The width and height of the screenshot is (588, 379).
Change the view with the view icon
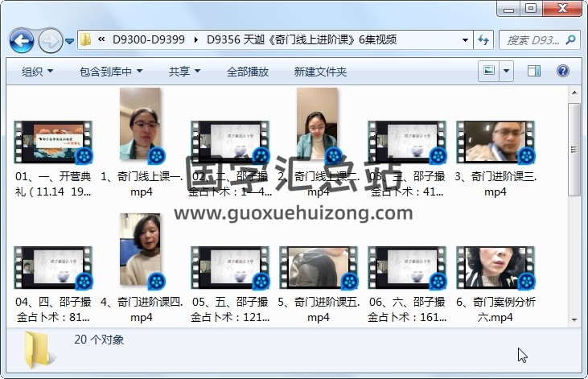pos(488,71)
